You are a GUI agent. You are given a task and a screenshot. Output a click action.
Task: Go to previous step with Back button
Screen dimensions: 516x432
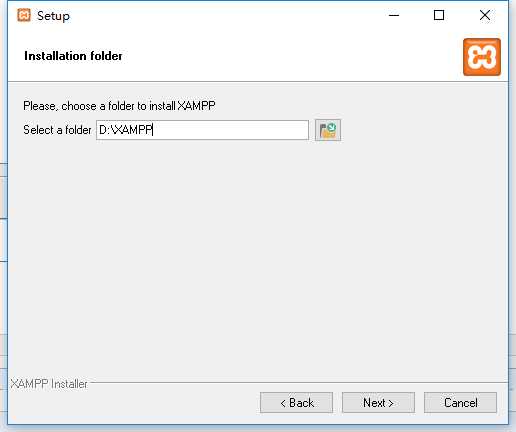(296, 403)
